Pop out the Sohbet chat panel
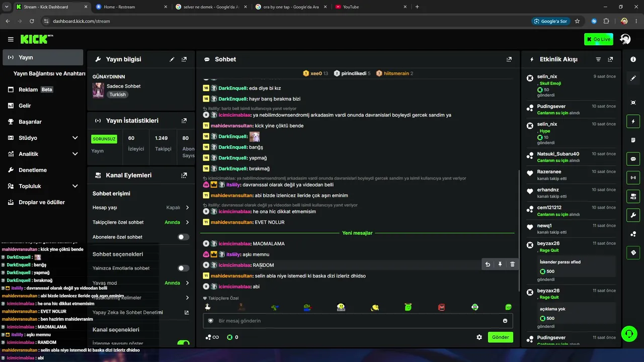 point(509,59)
